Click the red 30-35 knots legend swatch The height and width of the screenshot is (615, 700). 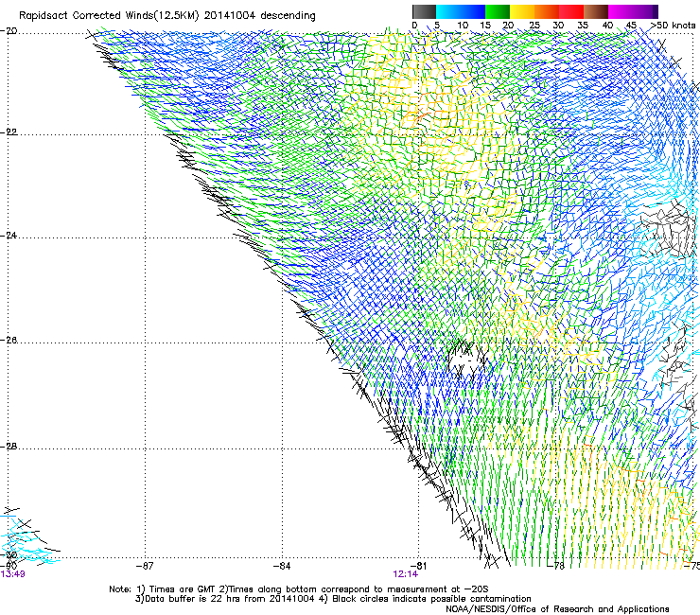571,11
